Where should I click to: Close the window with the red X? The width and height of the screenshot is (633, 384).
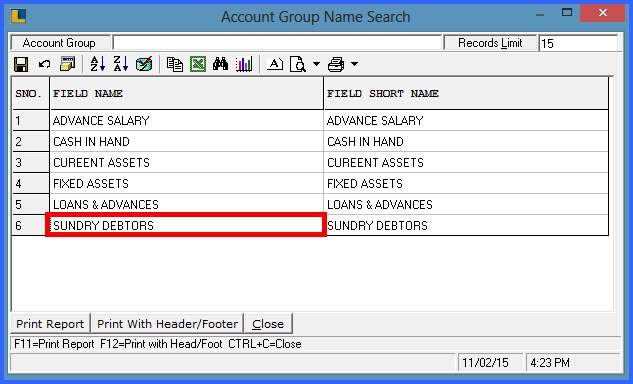tap(602, 13)
